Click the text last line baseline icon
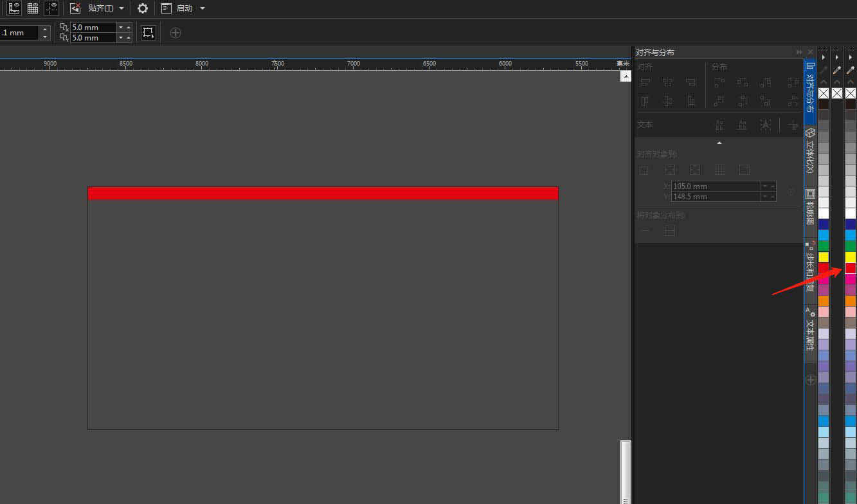 (743, 125)
